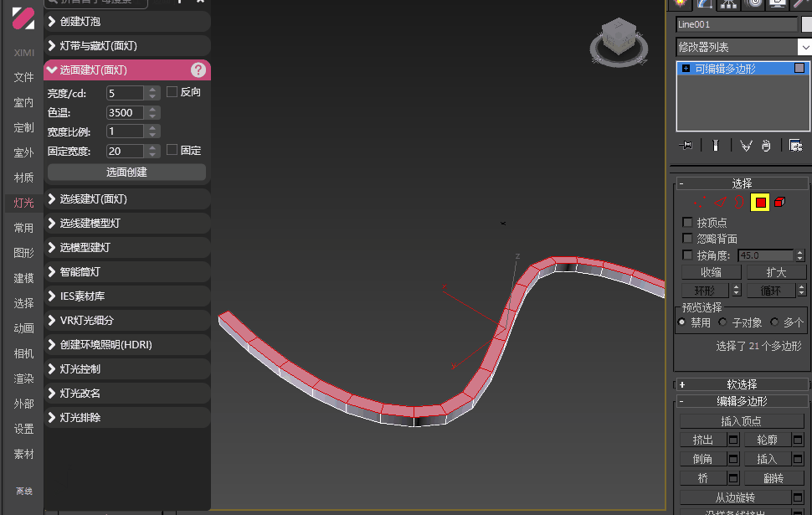Image resolution: width=812 pixels, height=515 pixels.
Task: Click the 环形 button
Action: point(704,291)
